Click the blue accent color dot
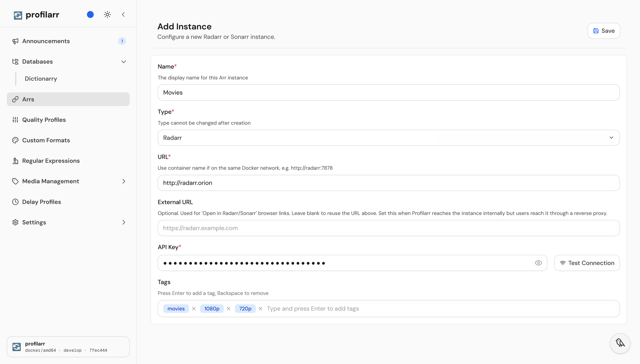 pos(90,14)
